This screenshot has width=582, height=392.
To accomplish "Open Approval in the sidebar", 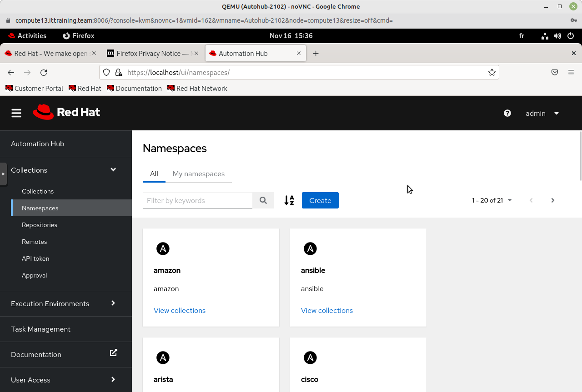I will coord(35,275).
